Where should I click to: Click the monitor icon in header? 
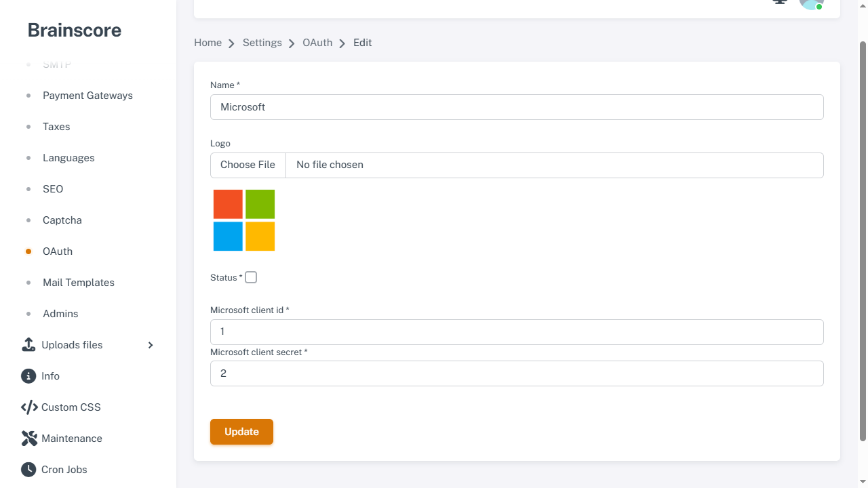click(x=780, y=2)
